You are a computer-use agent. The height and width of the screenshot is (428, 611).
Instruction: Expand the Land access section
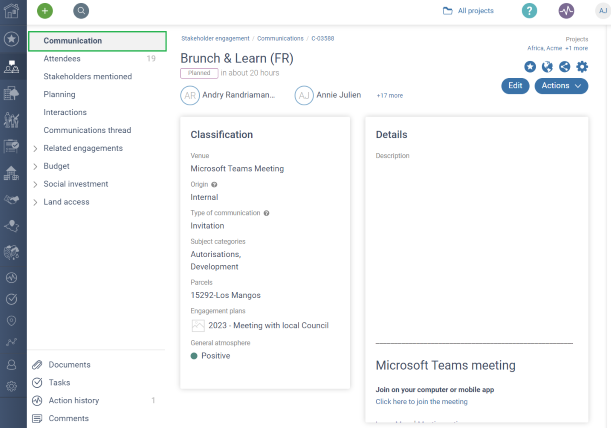[x=36, y=202]
